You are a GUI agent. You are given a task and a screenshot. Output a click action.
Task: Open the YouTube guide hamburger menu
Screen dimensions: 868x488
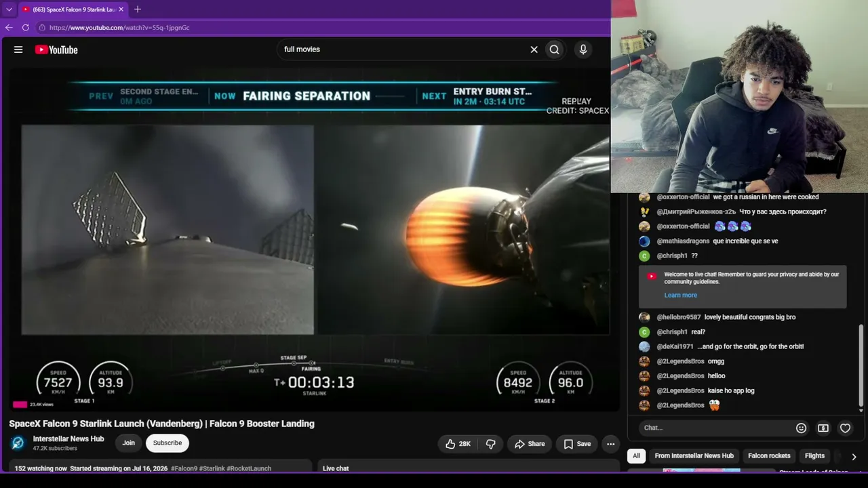(x=18, y=49)
